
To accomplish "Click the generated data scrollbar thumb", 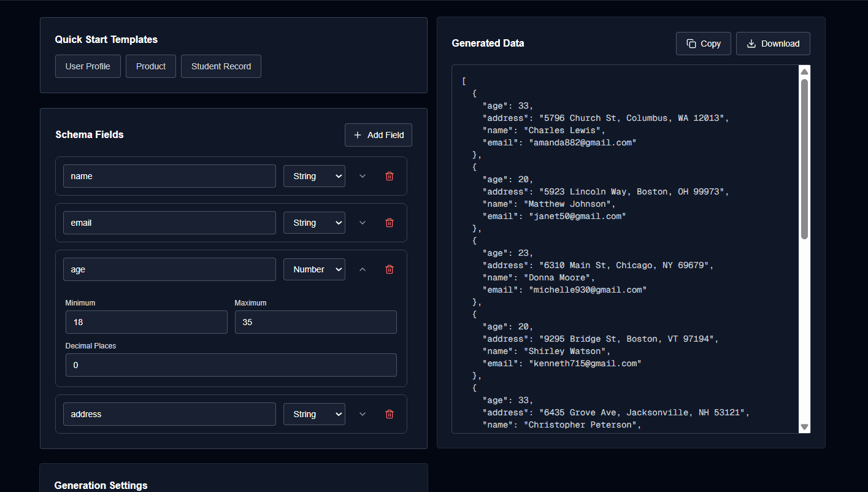I will point(804,158).
